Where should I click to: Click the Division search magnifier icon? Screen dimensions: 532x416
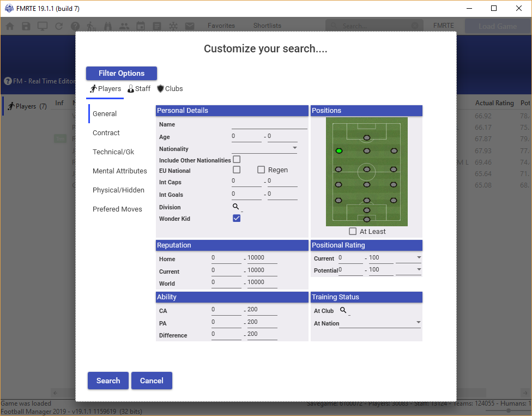point(236,207)
